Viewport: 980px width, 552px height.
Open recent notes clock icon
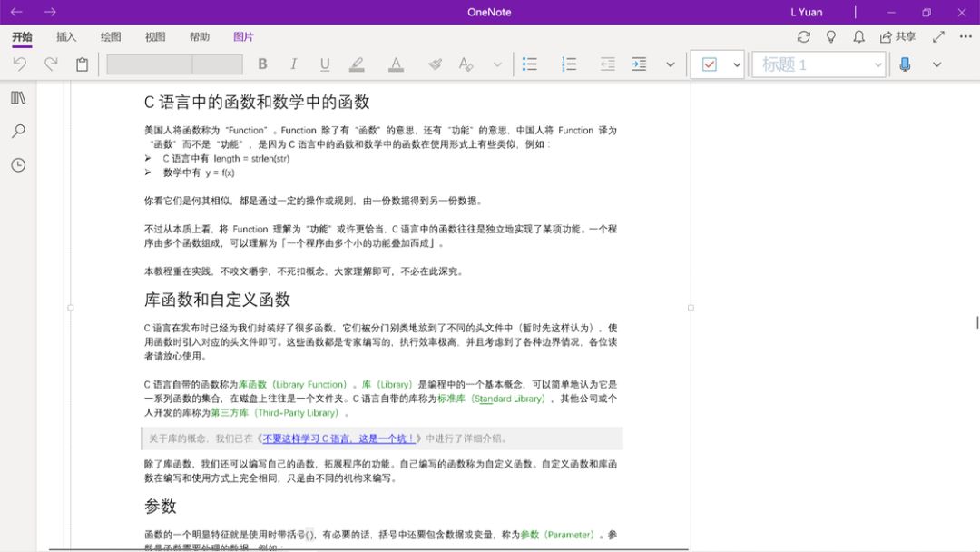pyautogui.click(x=18, y=165)
